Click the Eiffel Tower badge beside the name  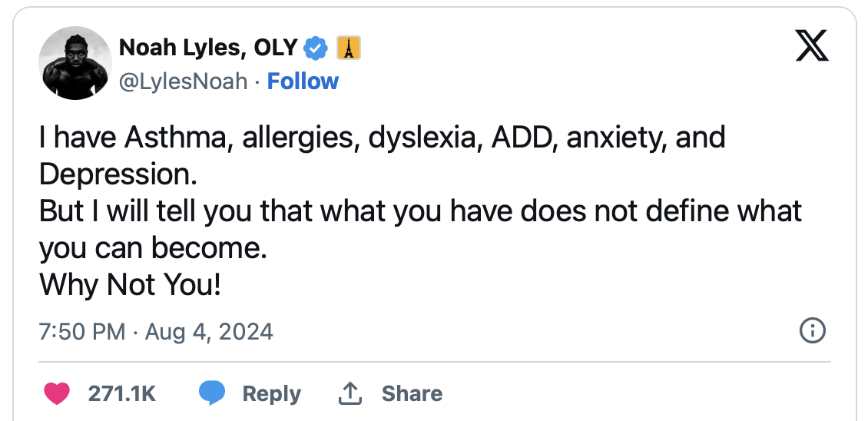tap(347, 48)
